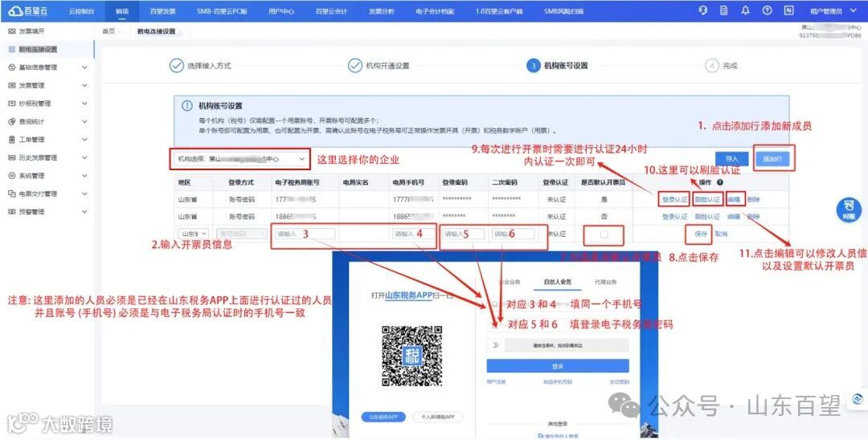Open the 发票分析 top menu

382,11
